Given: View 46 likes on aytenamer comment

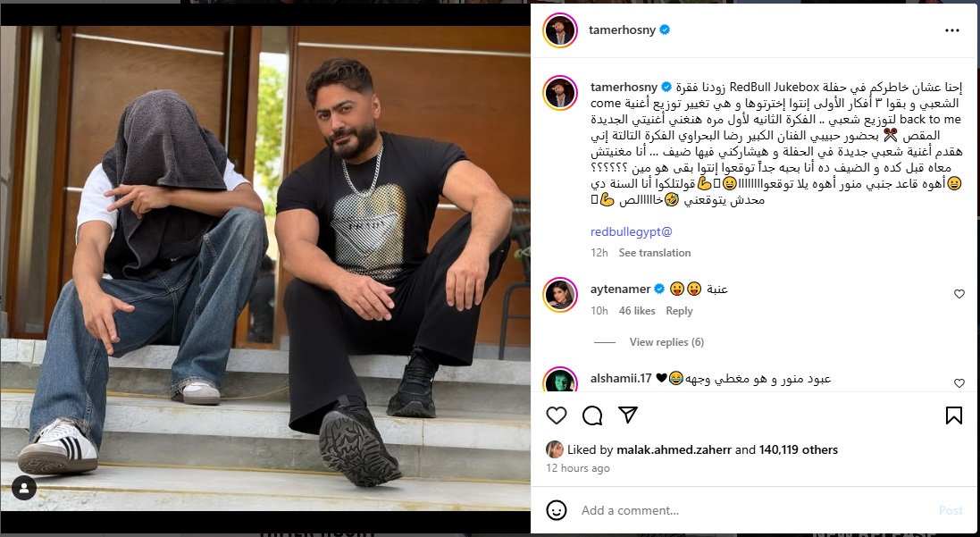Looking at the screenshot, I should 637,311.
